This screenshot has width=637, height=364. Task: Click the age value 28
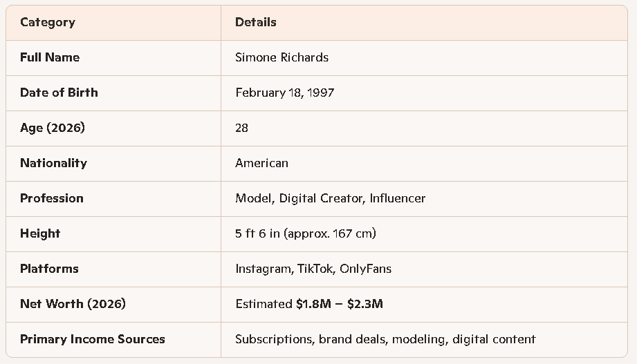[241, 128]
